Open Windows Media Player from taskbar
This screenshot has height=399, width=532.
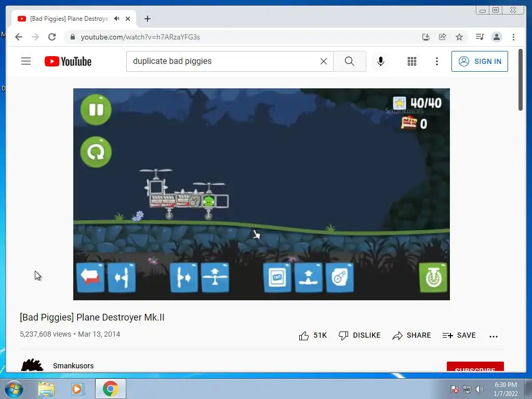pyautogui.click(x=77, y=389)
